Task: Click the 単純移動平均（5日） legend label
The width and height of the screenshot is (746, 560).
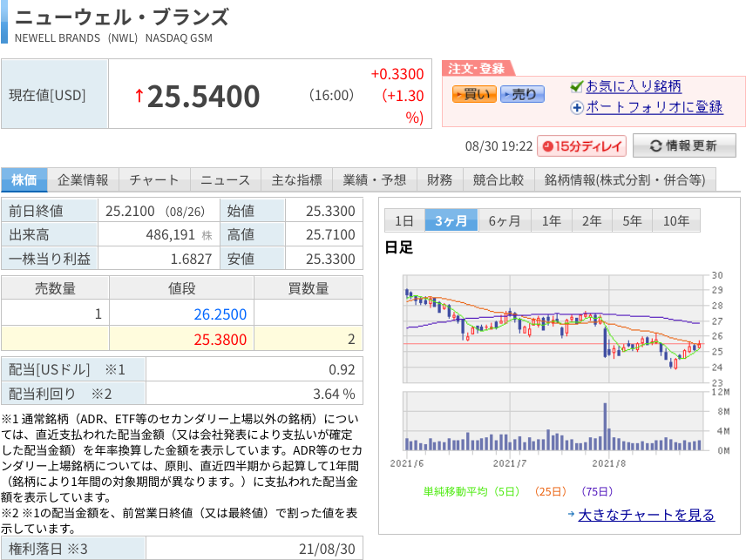Action: 471,491
